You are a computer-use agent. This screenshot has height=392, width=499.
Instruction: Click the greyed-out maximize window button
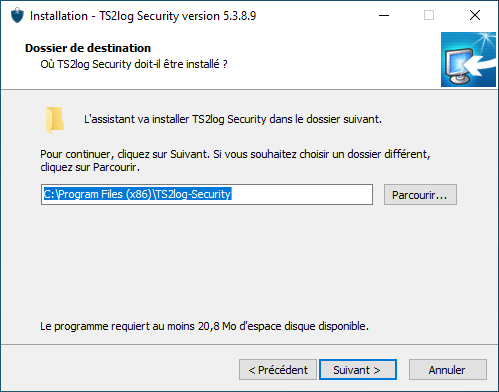(429, 15)
